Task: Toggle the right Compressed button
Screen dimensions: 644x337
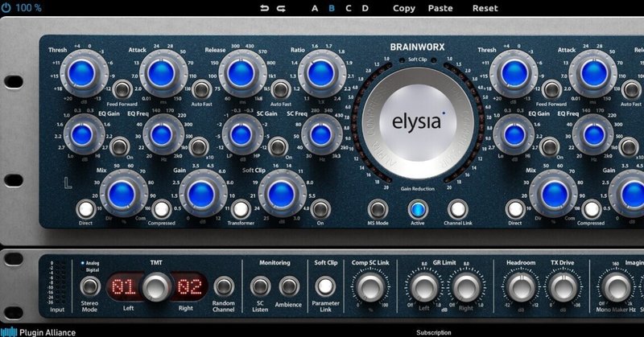Action: pyautogui.click(x=592, y=209)
